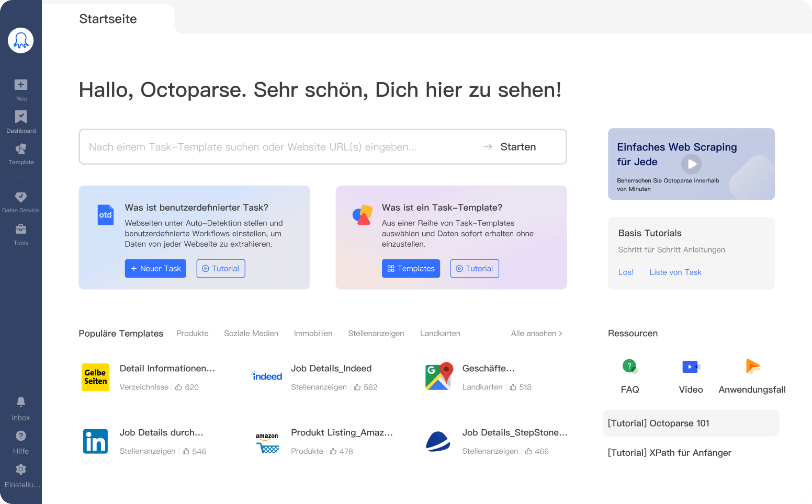The width and height of the screenshot is (812, 504).
Task: Click the Octoparse octopus logo
Action: (x=20, y=40)
